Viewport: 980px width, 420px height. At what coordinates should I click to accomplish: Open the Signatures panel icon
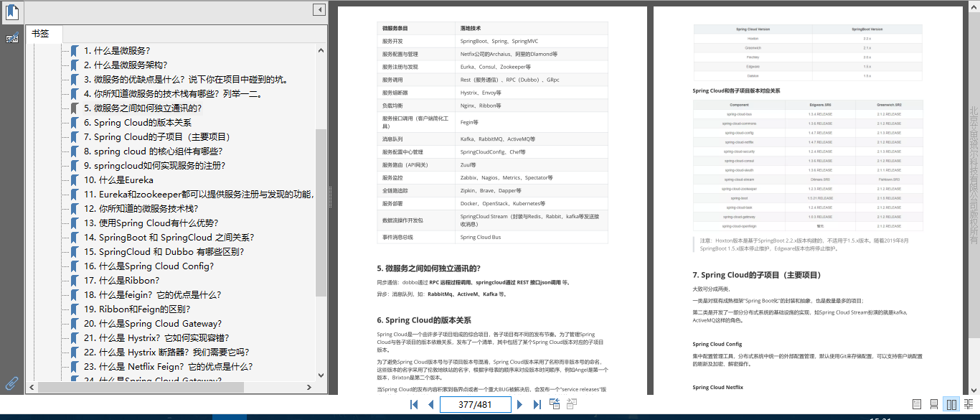tap(12, 38)
